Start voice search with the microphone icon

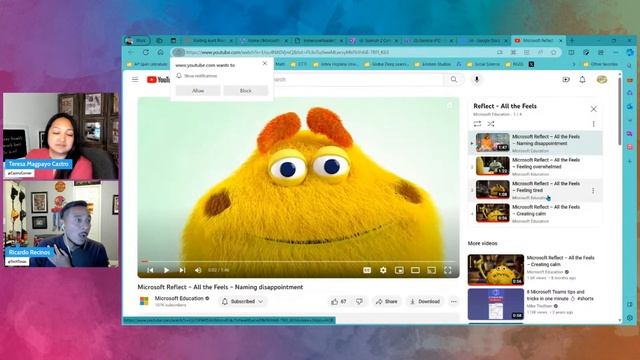[476, 79]
